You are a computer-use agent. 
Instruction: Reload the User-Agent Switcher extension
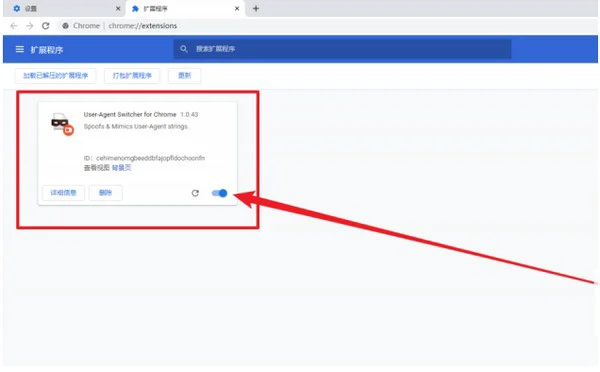tap(195, 193)
